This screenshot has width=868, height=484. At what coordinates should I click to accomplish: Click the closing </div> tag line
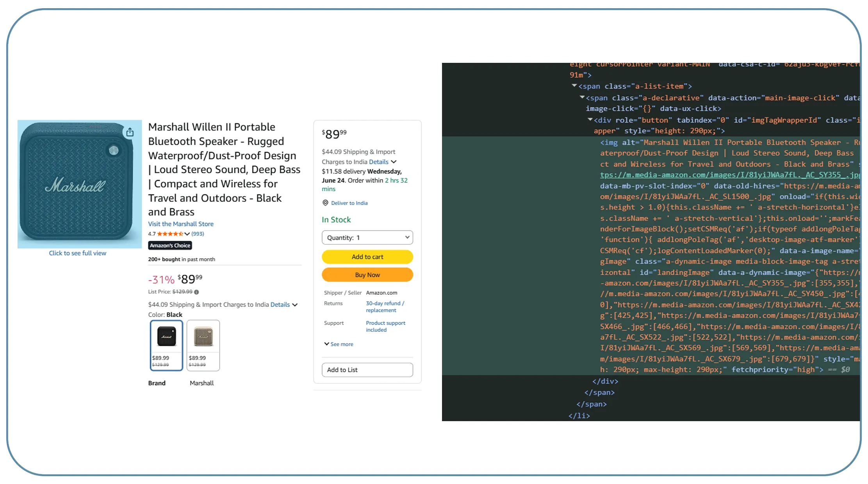pyautogui.click(x=605, y=381)
